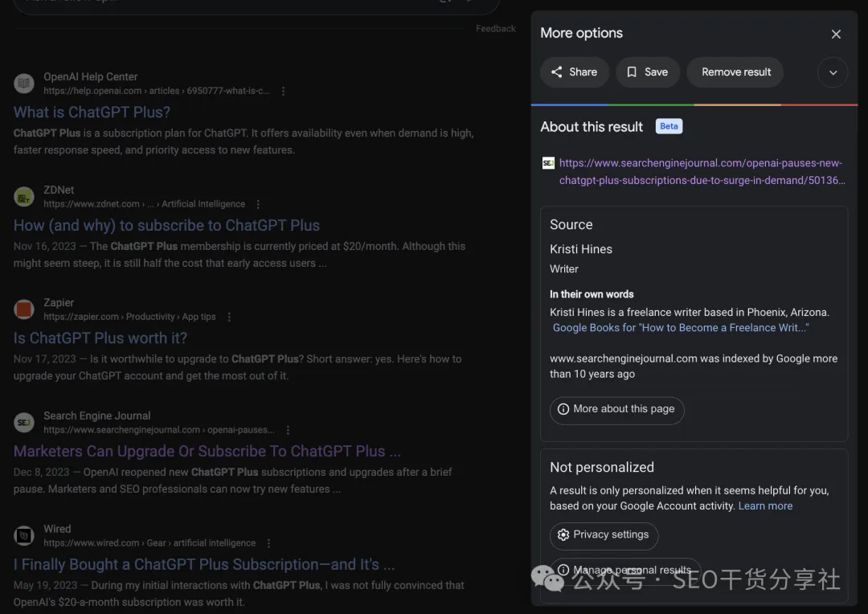This screenshot has width=868, height=614.
Task: Click the zapier.com Productivity App tips breadcrumb
Action: [x=129, y=317]
